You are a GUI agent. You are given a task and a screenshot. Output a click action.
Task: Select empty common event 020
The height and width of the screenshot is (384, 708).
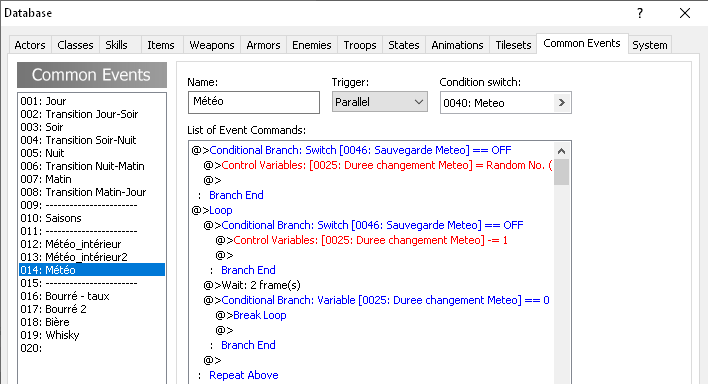coord(92,348)
